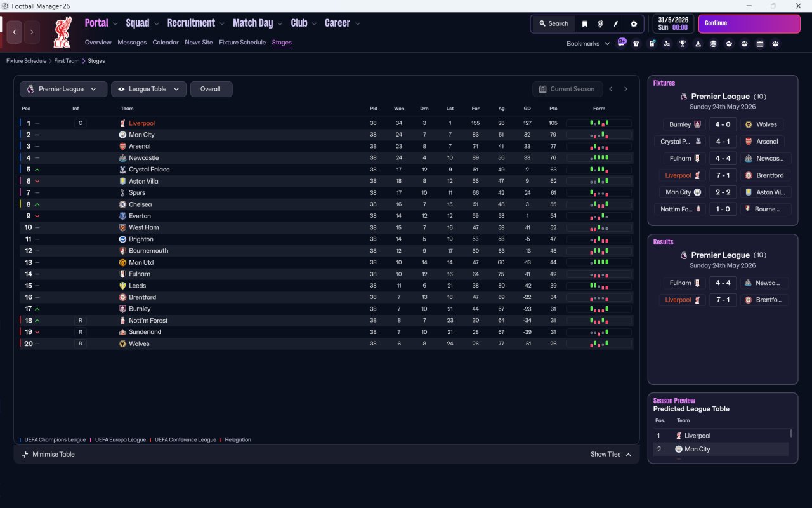
Task: Go to previous season with left chevron
Action: 611,89
